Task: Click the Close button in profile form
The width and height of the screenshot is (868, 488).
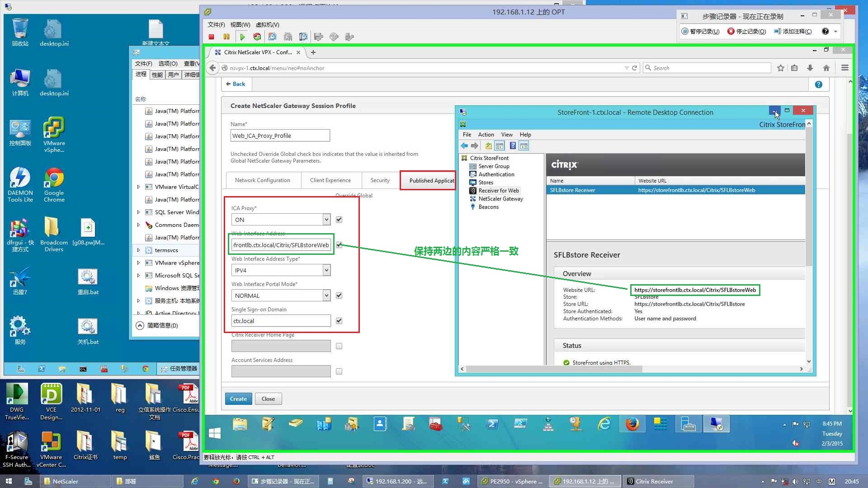Action: pyautogui.click(x=268, y=399)
